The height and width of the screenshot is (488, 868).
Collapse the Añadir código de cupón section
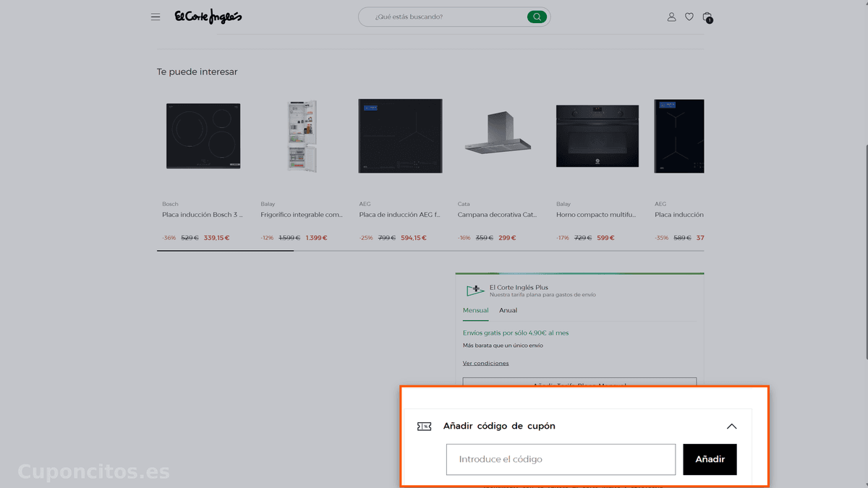click(x=731, y=427)
